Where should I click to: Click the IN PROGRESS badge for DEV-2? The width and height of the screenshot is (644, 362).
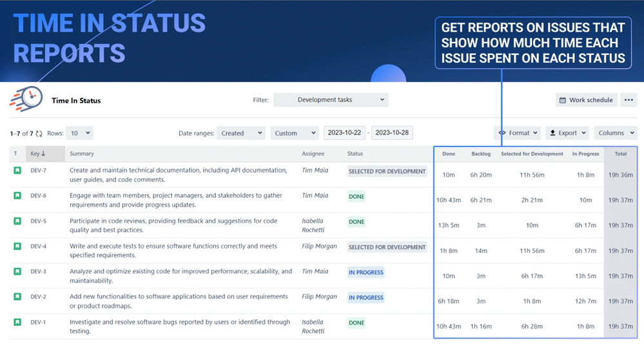(x=366, y=297)
